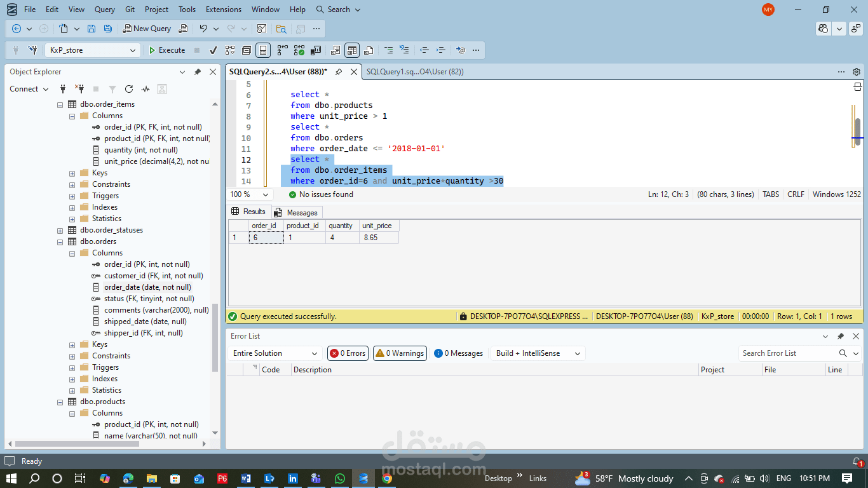Pin the Error List panel
This screenshot has width=868, height=488.
(840, 336)
